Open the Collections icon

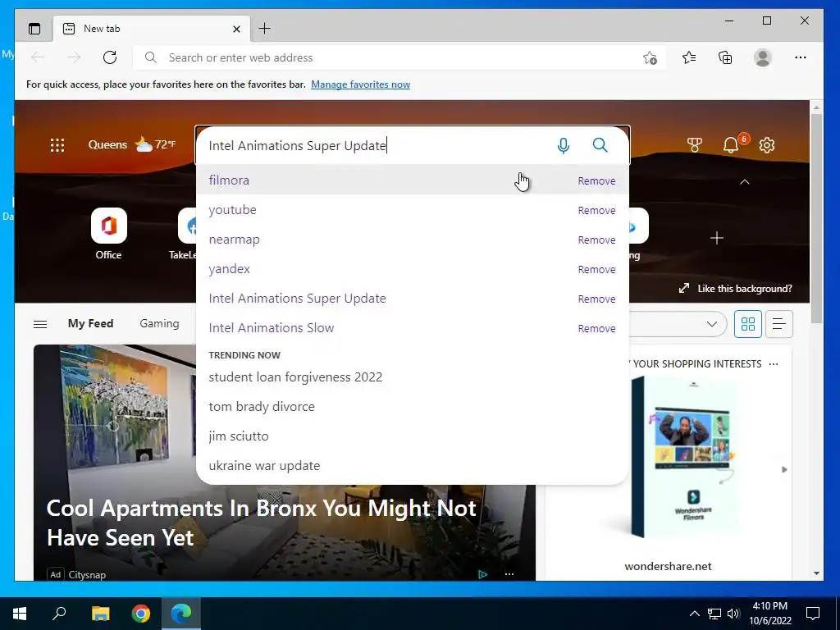[x=725, y=57]
